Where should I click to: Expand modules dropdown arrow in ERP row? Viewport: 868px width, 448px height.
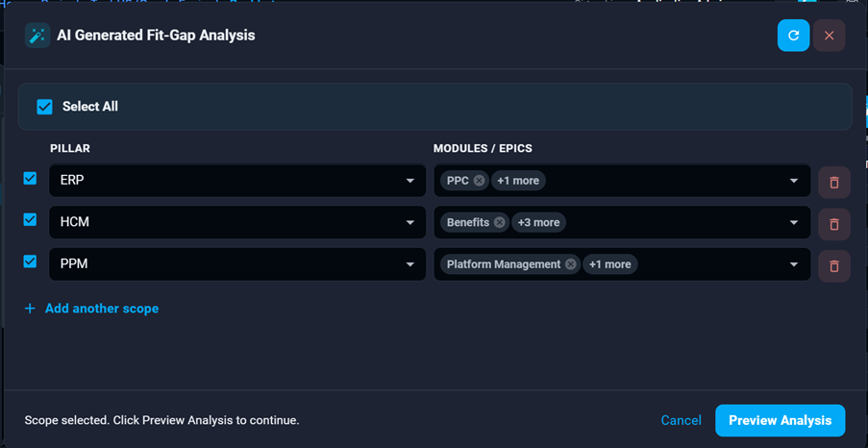coord(794,181)
